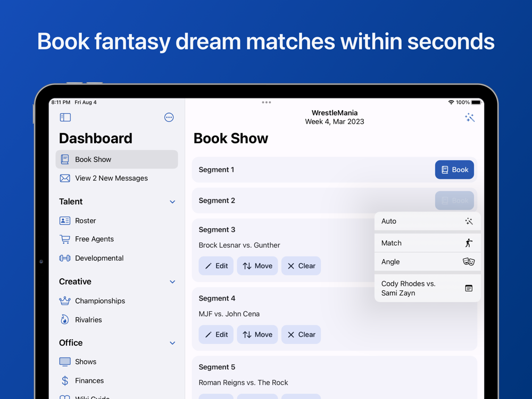Open the Finances page
Screen dimensions: 532x399
point(117,381)
